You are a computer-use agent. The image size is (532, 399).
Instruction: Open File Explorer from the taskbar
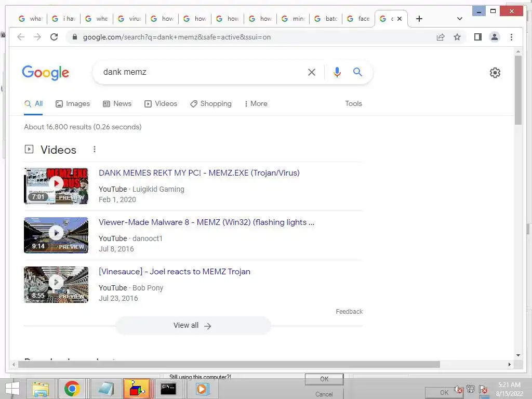[41, 389]
